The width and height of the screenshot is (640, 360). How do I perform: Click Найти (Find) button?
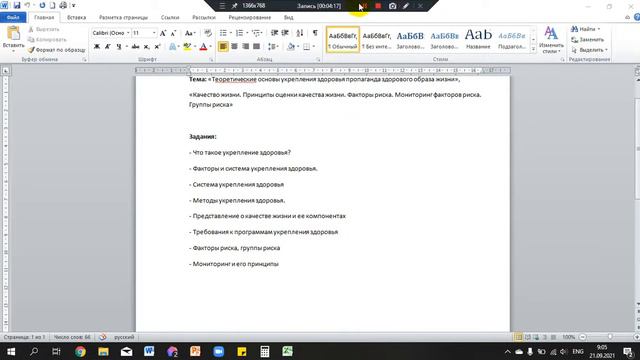(585, 29)
